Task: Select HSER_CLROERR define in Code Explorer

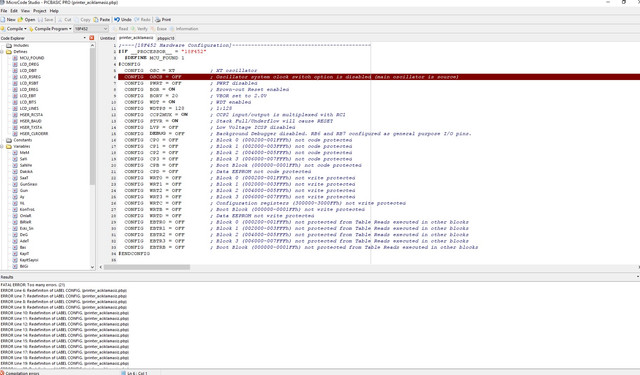Action: (x=31, y=133)
